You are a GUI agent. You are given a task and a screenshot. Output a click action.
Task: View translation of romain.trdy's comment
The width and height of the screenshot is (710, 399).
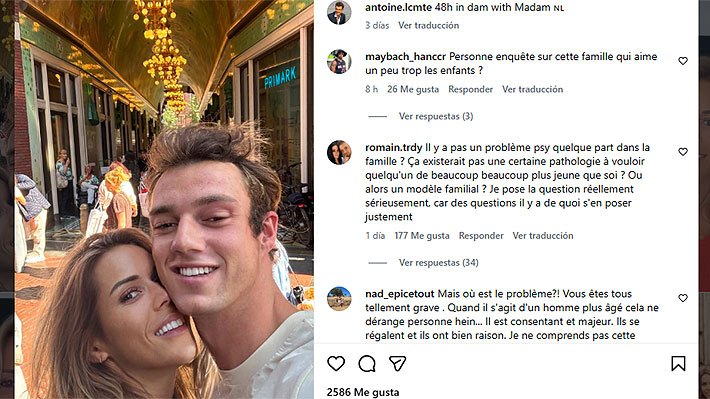pos(543,236)
